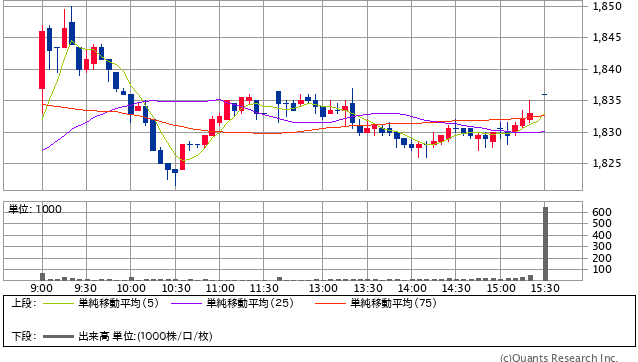Click the 1,830 price axis label
The width and height of the screenshot is (638, 362).
607,132
